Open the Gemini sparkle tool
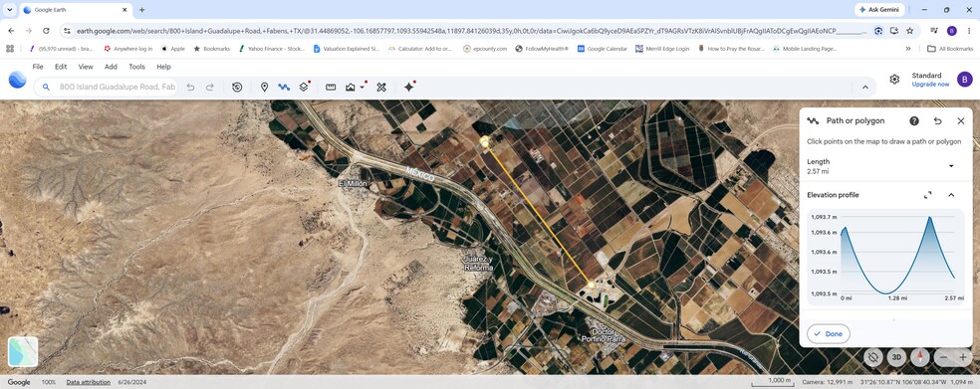 click(408, 88)
